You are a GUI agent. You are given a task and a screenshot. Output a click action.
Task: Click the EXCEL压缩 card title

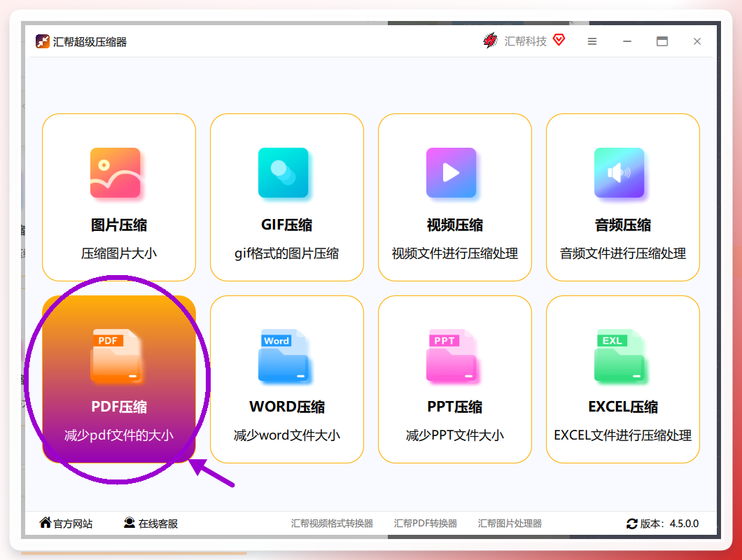point(623,407)
